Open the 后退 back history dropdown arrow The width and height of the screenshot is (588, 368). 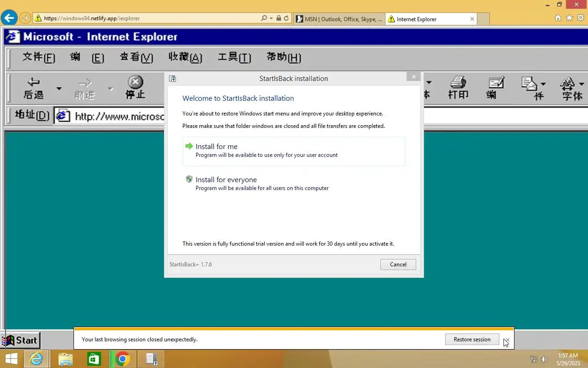59,88
